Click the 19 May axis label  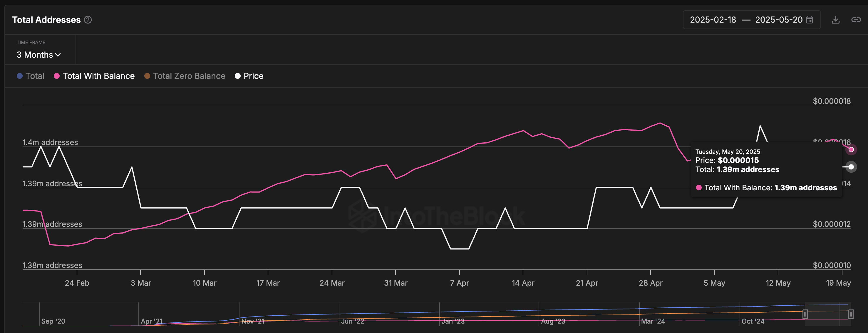(838, 283)
